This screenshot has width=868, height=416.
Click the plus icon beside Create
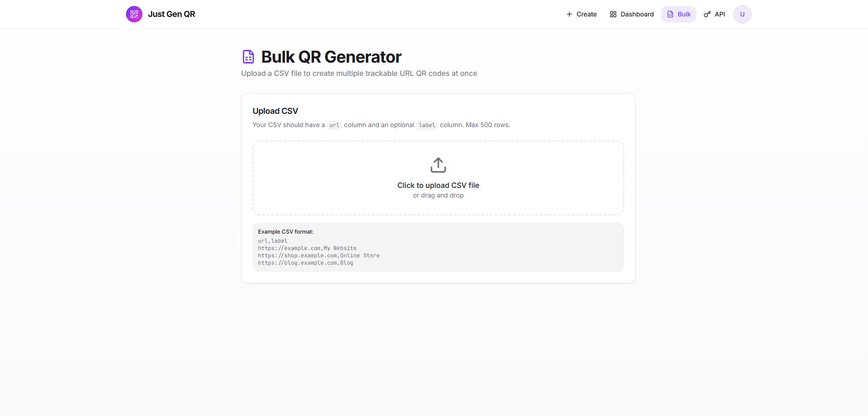pyautogui.click(x=568, y=14)
